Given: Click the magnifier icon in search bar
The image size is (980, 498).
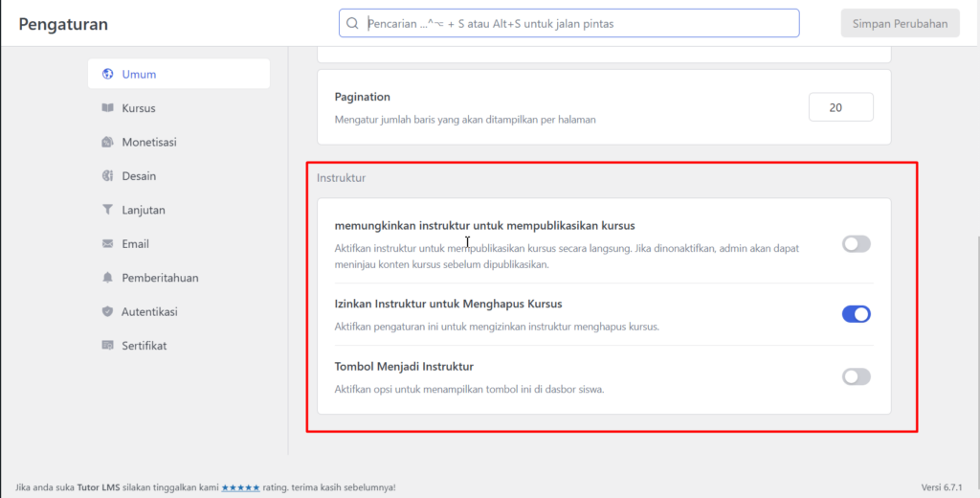Looking at the screenshot, I should click(x=352, y=24).
